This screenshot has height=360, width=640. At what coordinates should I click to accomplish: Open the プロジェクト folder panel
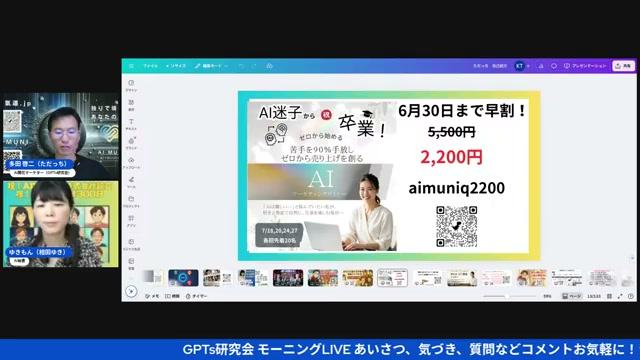pos(131,202)
